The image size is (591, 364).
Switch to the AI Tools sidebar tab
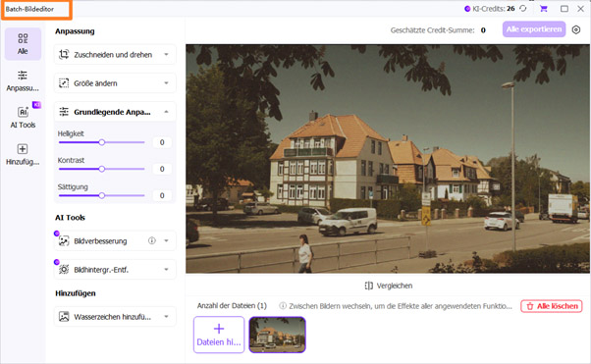click(x=23, y=118)
